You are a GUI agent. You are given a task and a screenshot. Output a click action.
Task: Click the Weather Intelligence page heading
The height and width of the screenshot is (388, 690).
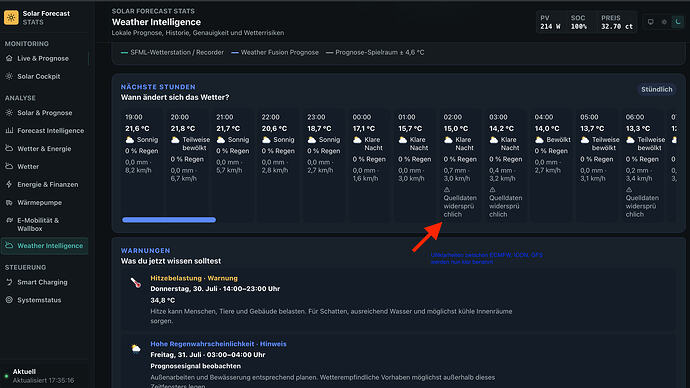pos(156,22)
